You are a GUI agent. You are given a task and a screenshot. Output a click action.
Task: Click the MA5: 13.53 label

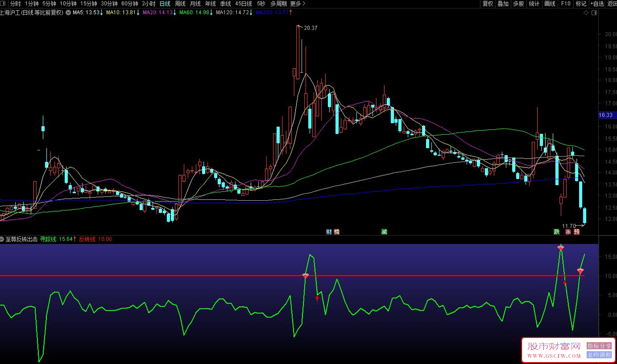click(87, 13)
